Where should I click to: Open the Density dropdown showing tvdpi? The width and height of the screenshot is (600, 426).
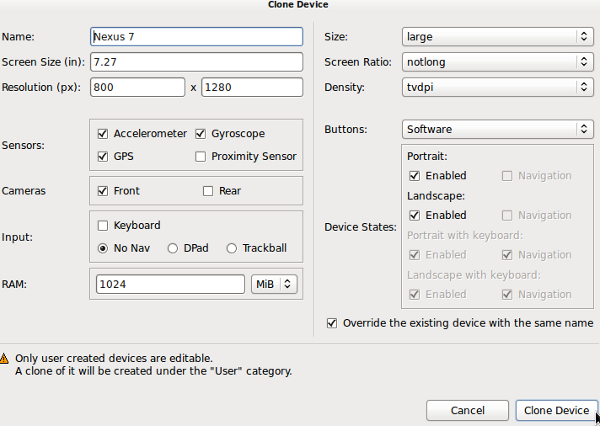[x=498, y=87]
